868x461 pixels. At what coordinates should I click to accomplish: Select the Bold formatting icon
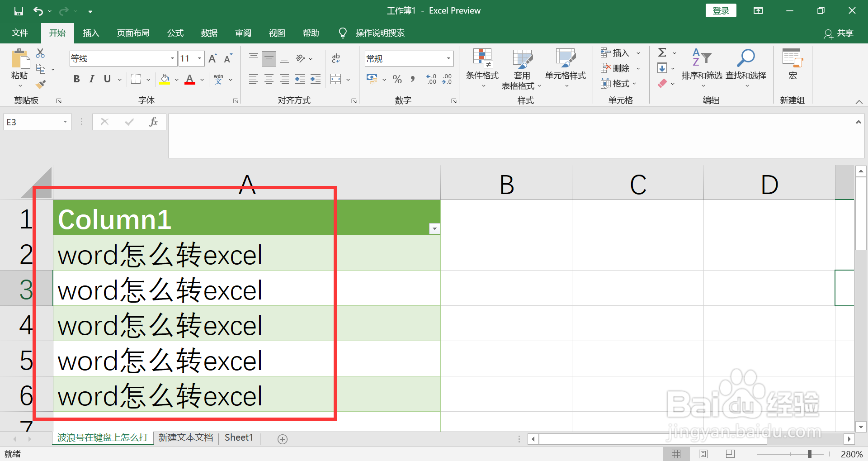[x=76, y=79]
